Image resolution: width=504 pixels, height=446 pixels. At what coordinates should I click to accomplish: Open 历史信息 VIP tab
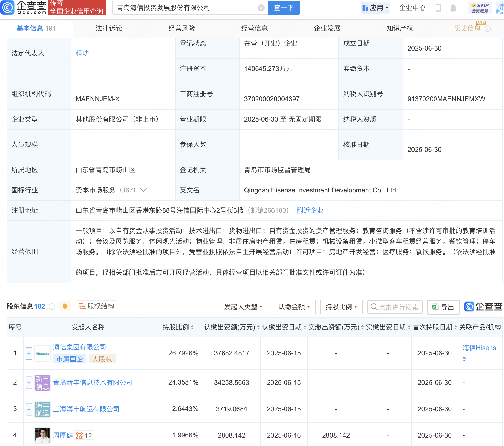coord(467,28)
